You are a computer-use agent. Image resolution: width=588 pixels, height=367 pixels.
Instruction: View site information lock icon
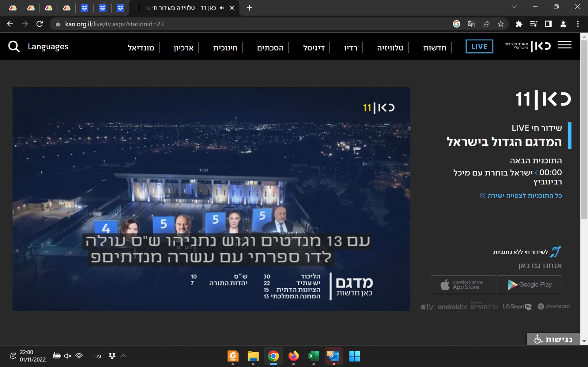click(x=58, y=24)
